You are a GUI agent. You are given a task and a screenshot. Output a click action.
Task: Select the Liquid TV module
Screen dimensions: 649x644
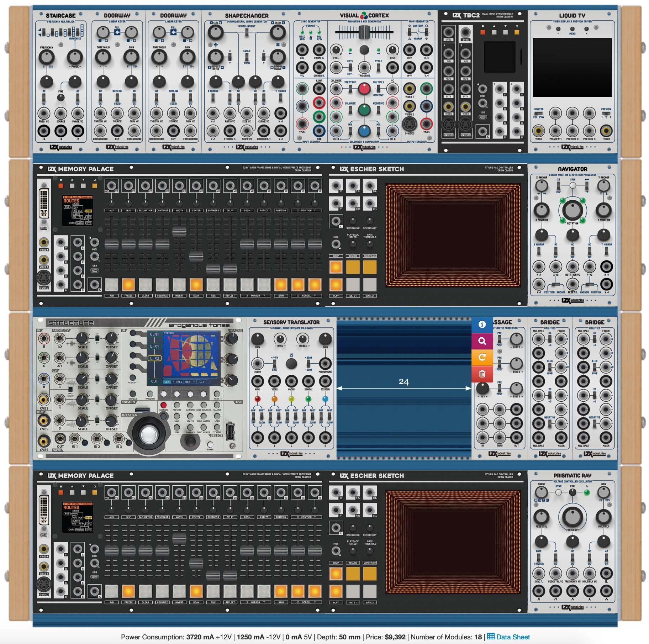(572, 81)
